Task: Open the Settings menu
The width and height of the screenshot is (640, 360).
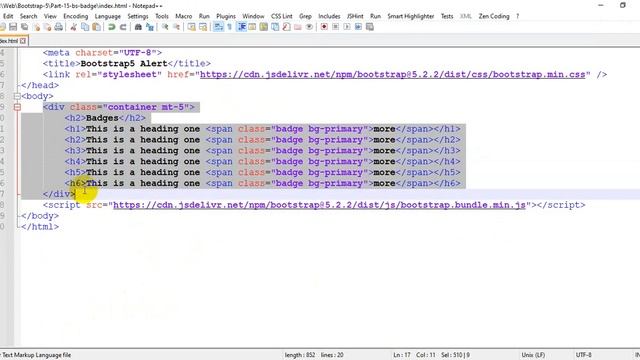Action: pos(138,16)
